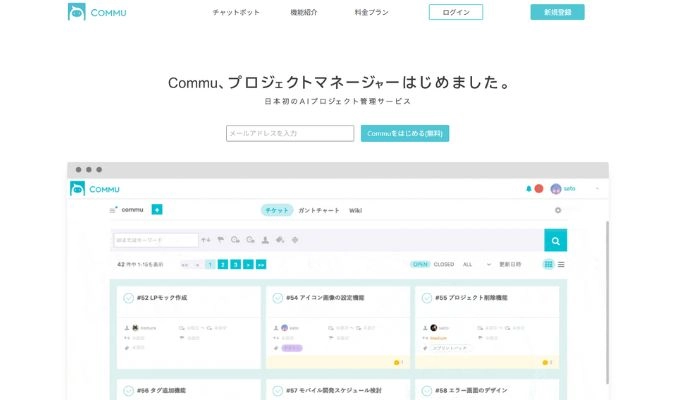Expand the sort order arrow beside 更新日時
Image resolution: width=700 pixels, height=400 pixels.
point(489,265)
